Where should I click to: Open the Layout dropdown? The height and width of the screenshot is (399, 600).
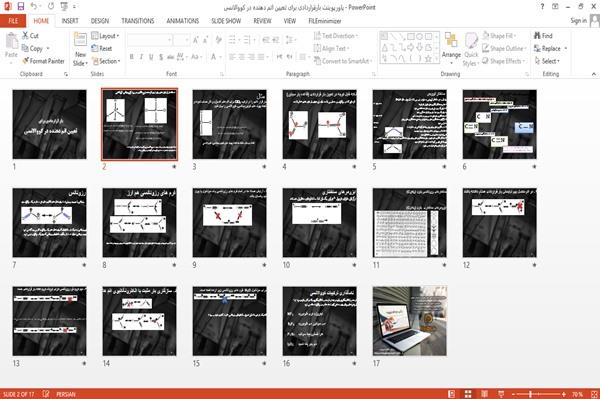pyautogui.click(x=105, y=36)
